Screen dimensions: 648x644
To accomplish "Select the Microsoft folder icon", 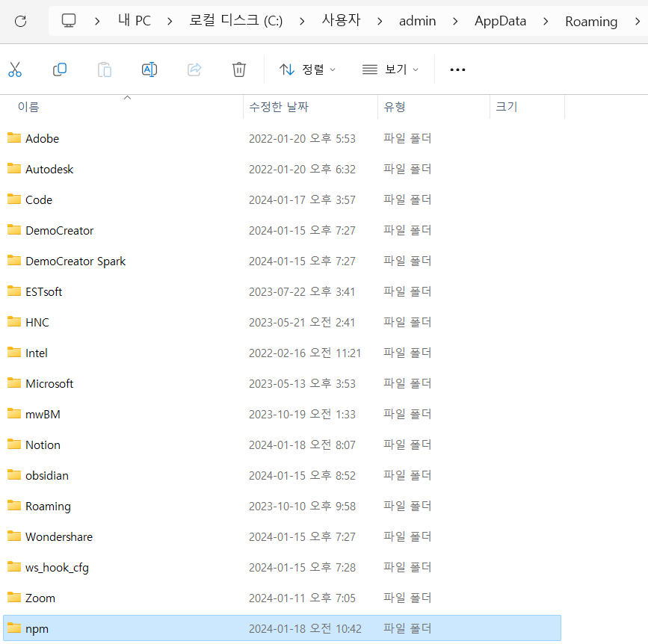I will click(x=14, y=383).
